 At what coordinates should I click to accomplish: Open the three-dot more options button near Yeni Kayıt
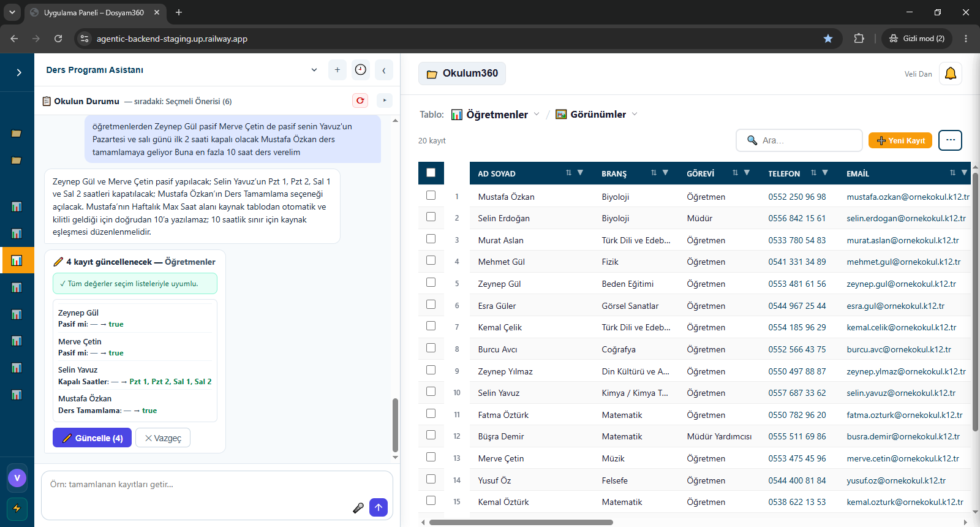click(x=951, y=140)
